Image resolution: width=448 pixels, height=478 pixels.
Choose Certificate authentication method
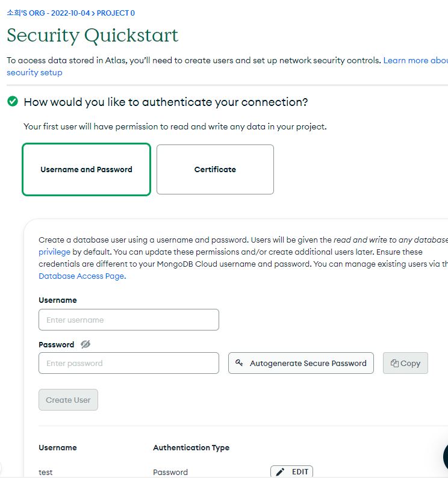click(x=215, y=170)
